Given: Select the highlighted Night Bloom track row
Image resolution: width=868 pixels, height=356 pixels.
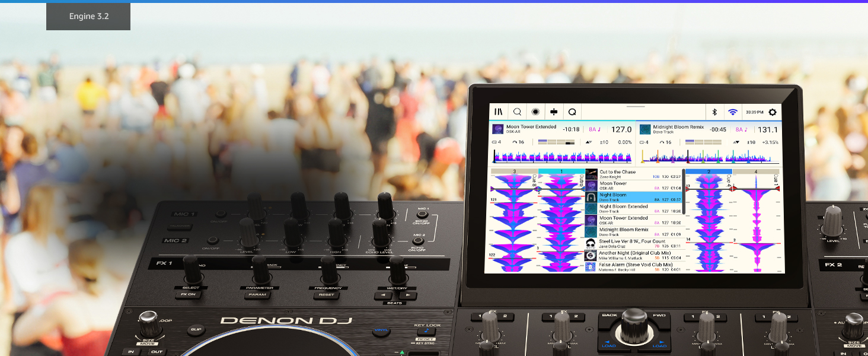Looking at the screenshot, I should pos(634,197).
